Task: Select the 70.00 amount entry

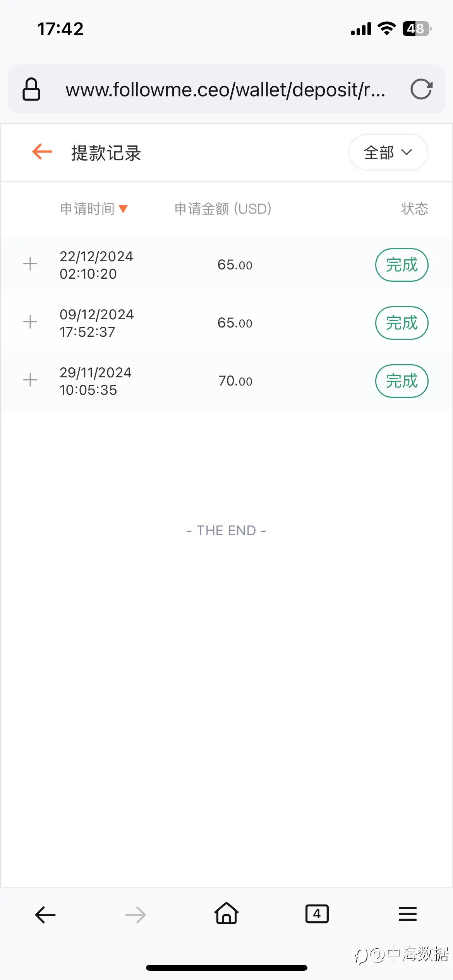Action: (235, 381)
